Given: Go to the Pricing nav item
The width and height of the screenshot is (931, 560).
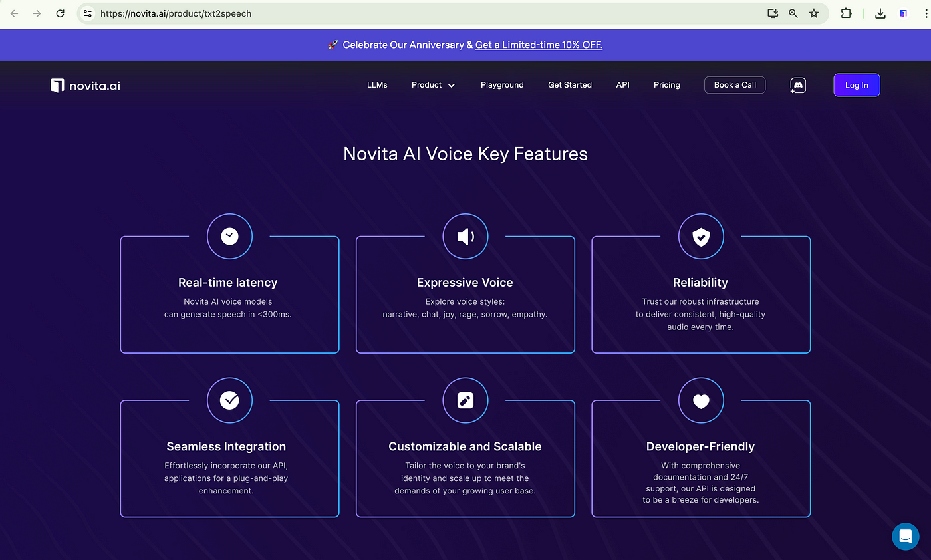Looking at the screenshot, I should point(666,85).
